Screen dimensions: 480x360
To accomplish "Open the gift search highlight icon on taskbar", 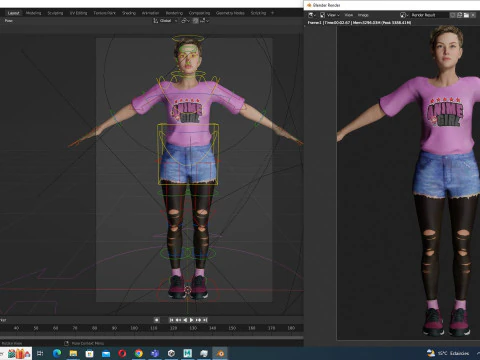I will (x=19, y=353).
